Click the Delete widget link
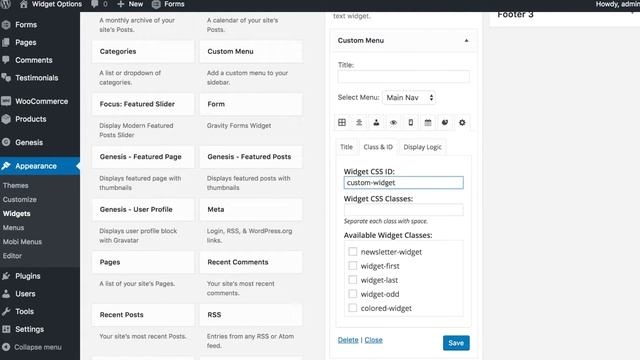This screenshot has height=360, width=640. tap(348, 340)
